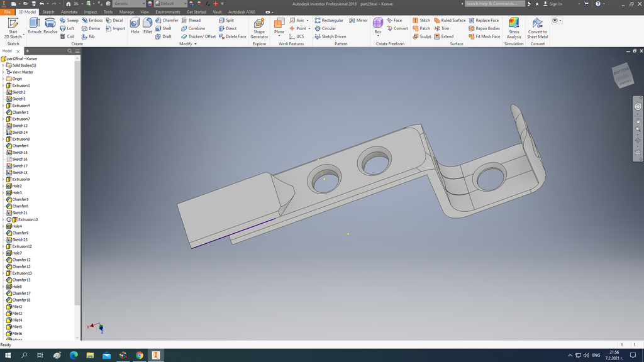Select the Revolve tool

click(x=50, y=26)
